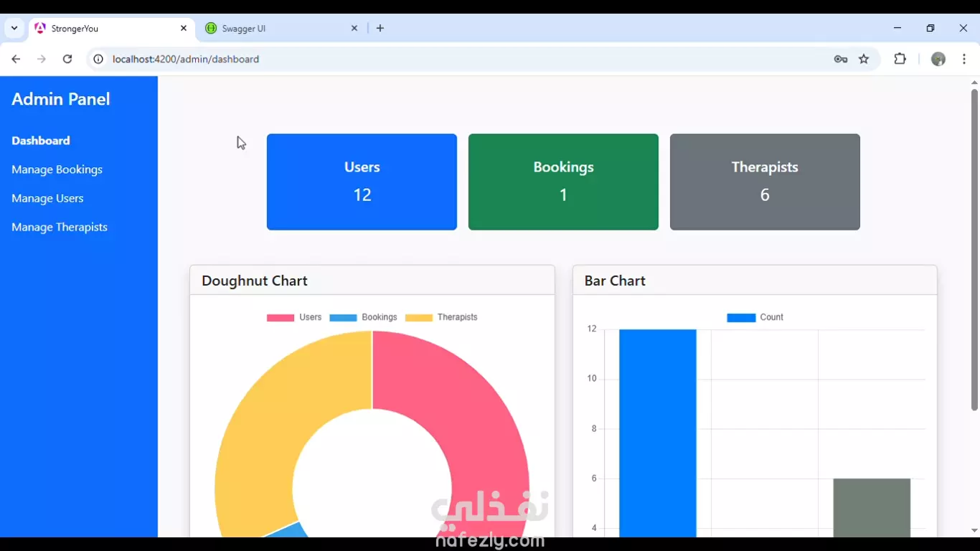Viewport: 980px width, 551px height.
Task: Click the scrollbar up arrow
Action: pos(974,83)
